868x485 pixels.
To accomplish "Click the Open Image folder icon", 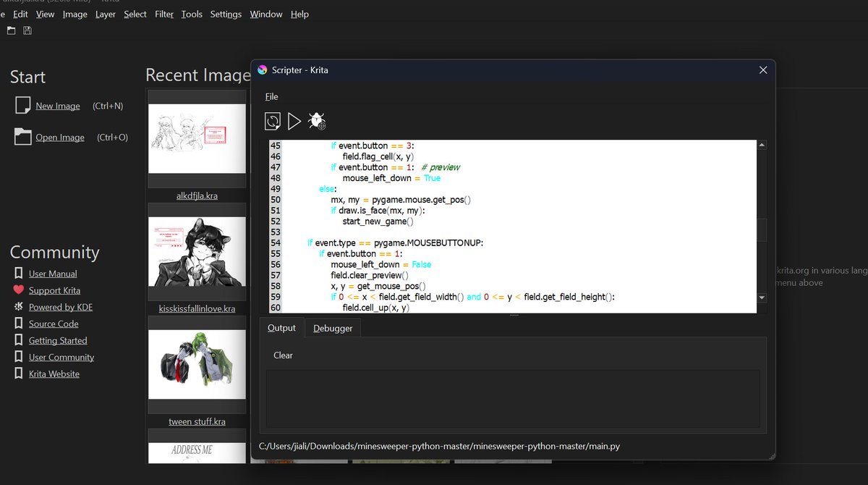I will (x=23, y=137).
